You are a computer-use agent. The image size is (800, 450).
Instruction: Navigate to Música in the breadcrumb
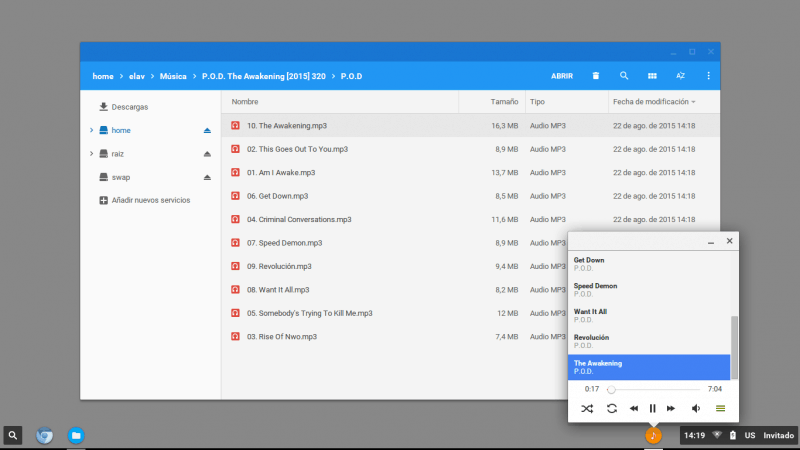click(173, 76)
